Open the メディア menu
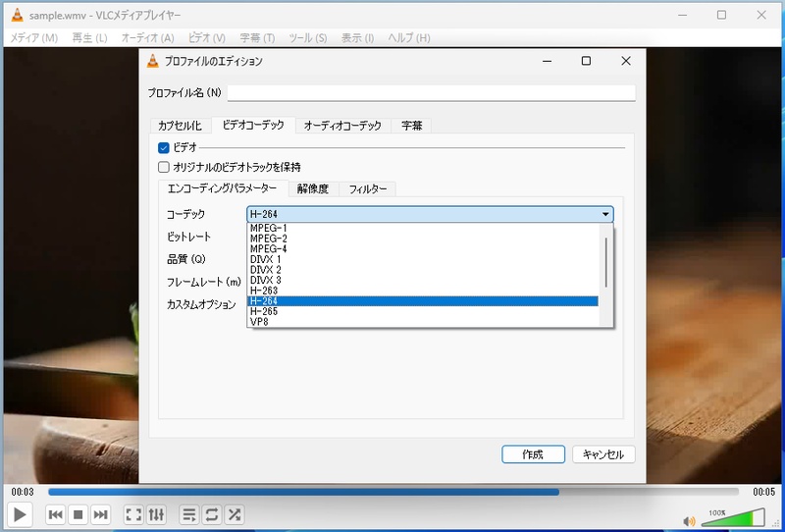785x532 pixels. tap(34, 38)
